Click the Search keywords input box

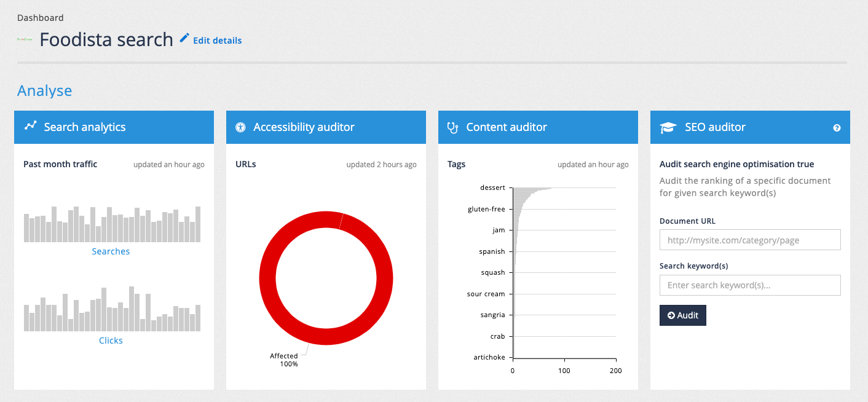(749, 285)
